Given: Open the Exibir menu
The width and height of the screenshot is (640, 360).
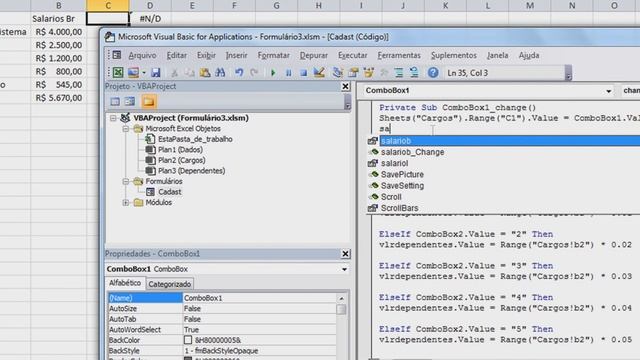Looking at the screenshot, I should 206,55.
